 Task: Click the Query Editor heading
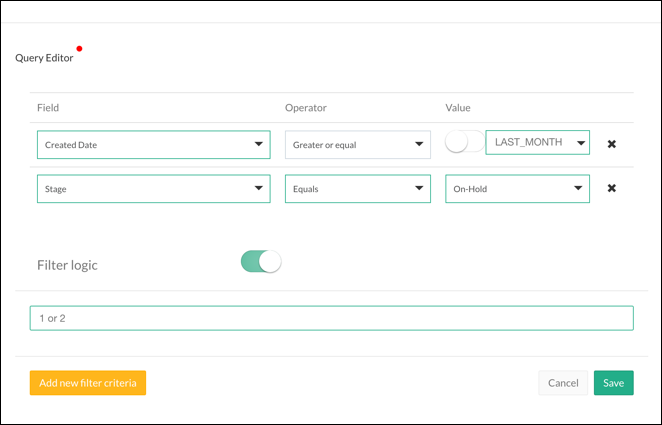[44, 58]
